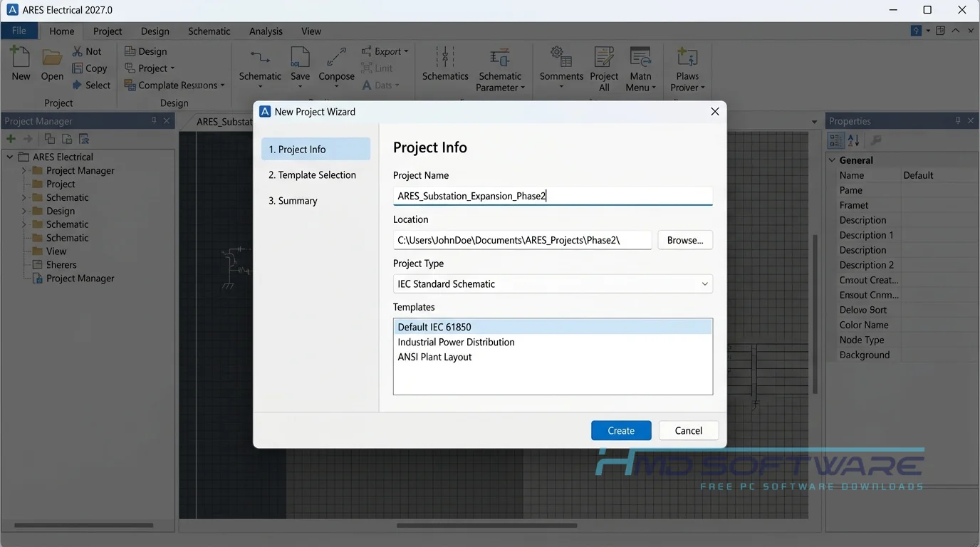
Task: Click the Copy icon in Project group
Action: tap(78, 68)
